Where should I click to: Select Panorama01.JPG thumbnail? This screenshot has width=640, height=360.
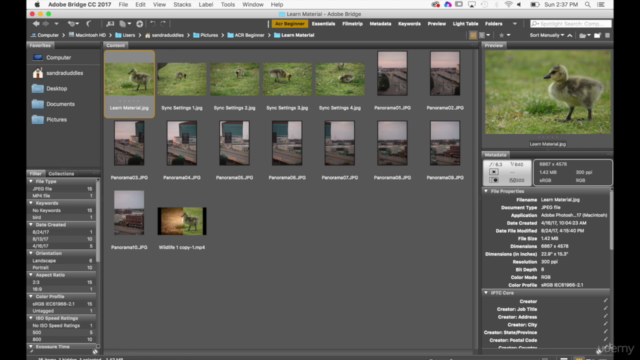pyautogui.click(x=392, y=73)
